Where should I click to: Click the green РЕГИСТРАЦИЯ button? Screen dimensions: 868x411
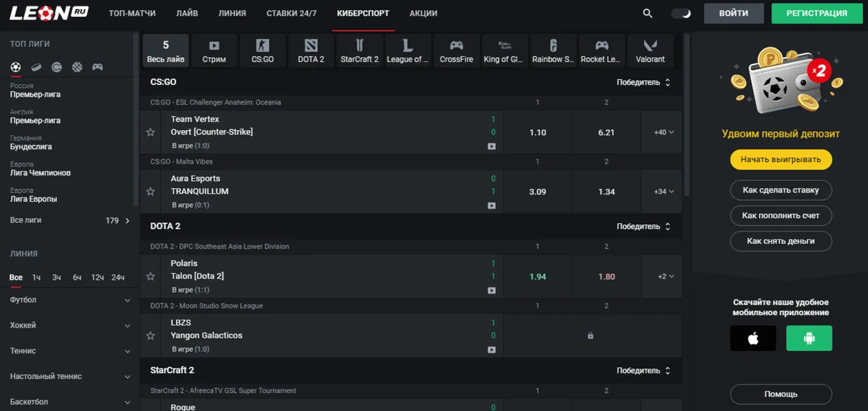click(817, 13)
